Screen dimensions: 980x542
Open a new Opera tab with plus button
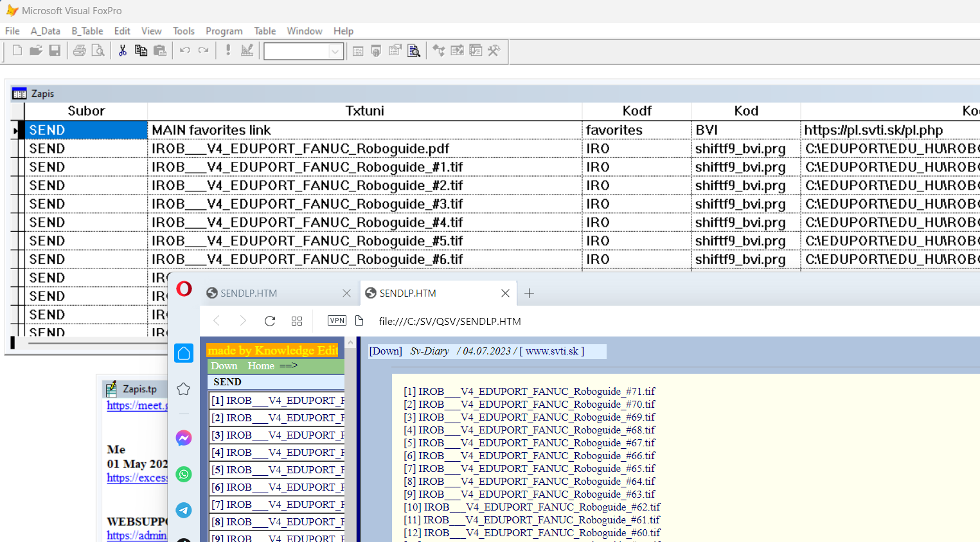click(529, 293)
